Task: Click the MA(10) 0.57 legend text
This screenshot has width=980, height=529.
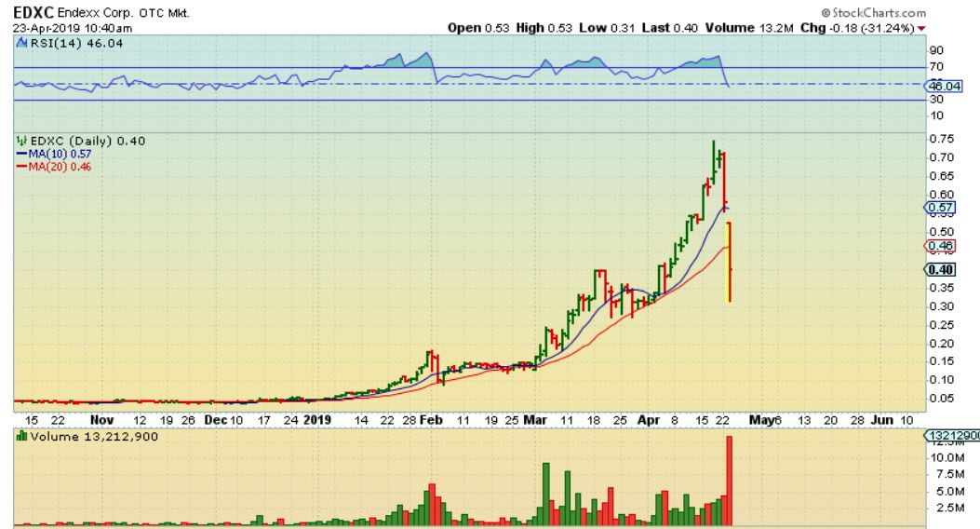Action: [60, 154]
